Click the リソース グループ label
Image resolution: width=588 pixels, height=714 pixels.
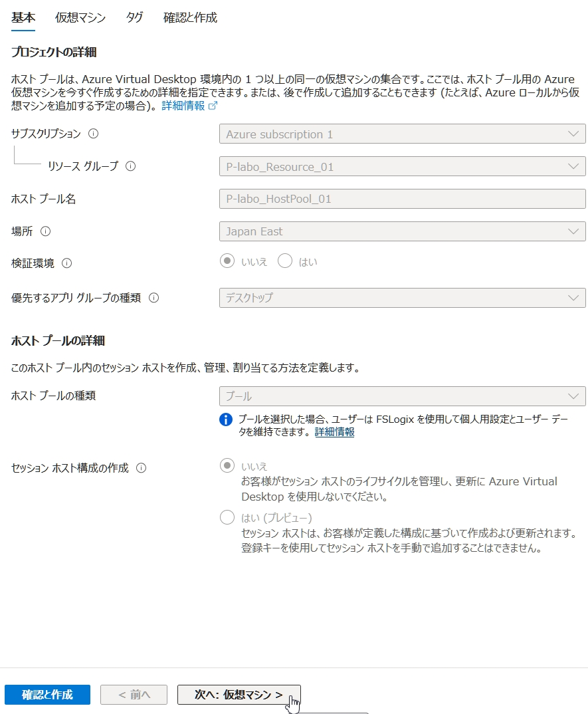[x=83, y=166]
